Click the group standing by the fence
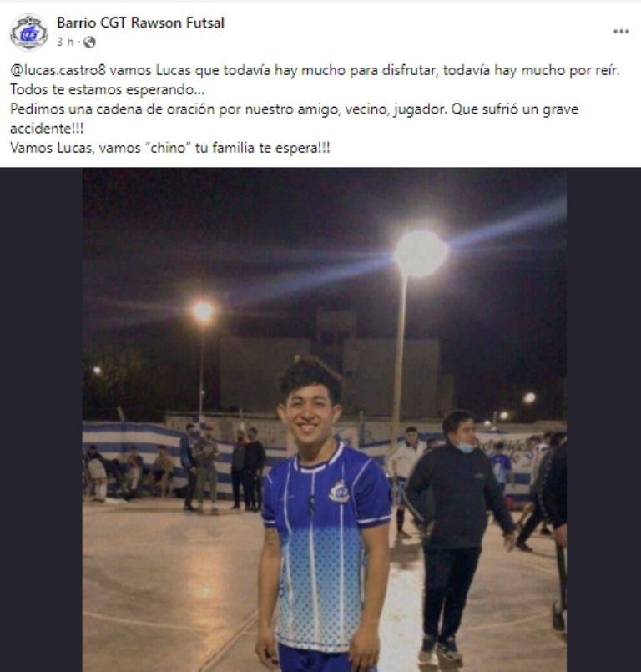Screen dimensions: 641x672 223,467
